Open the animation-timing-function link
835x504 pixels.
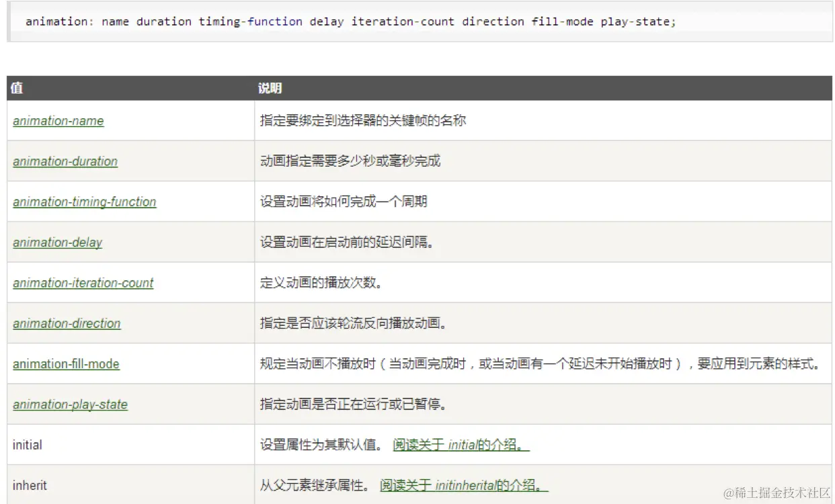(85, 202)
